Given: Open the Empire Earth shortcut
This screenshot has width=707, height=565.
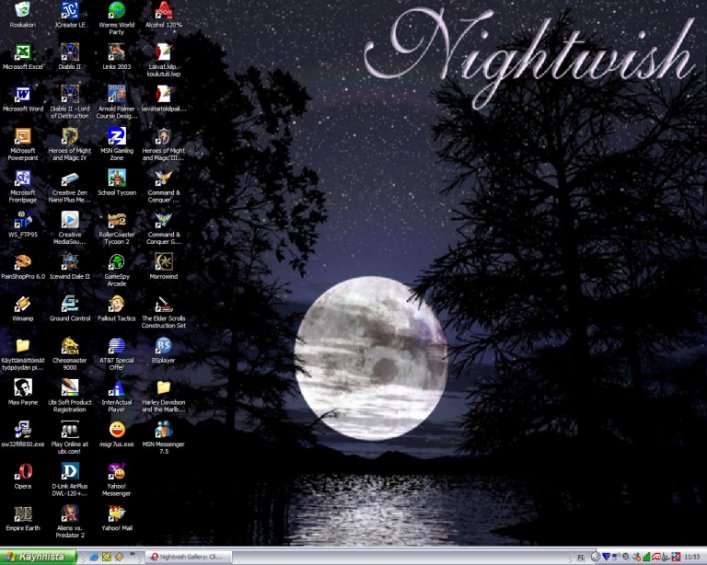Looking at the screenshot, I should pyautogui.click(x=23, y=513).
